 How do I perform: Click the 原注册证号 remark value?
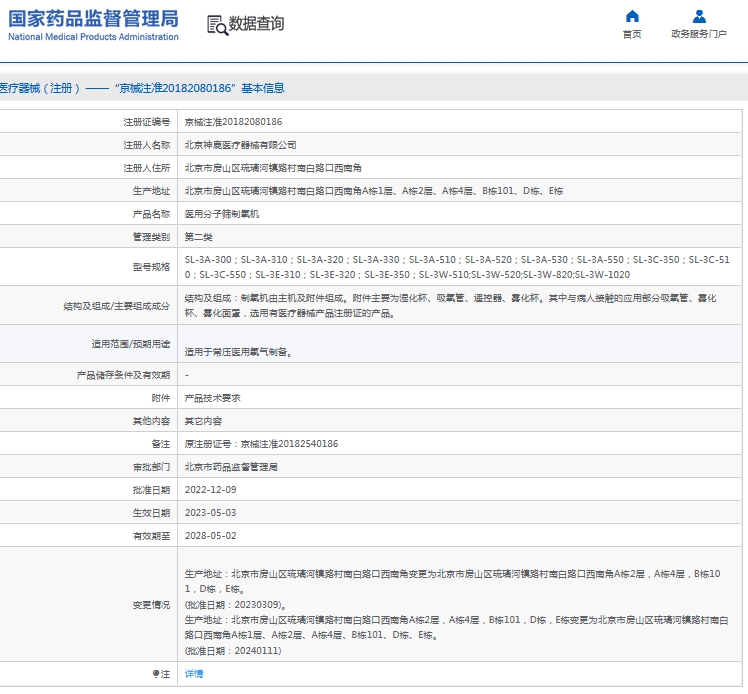point(261,444)
